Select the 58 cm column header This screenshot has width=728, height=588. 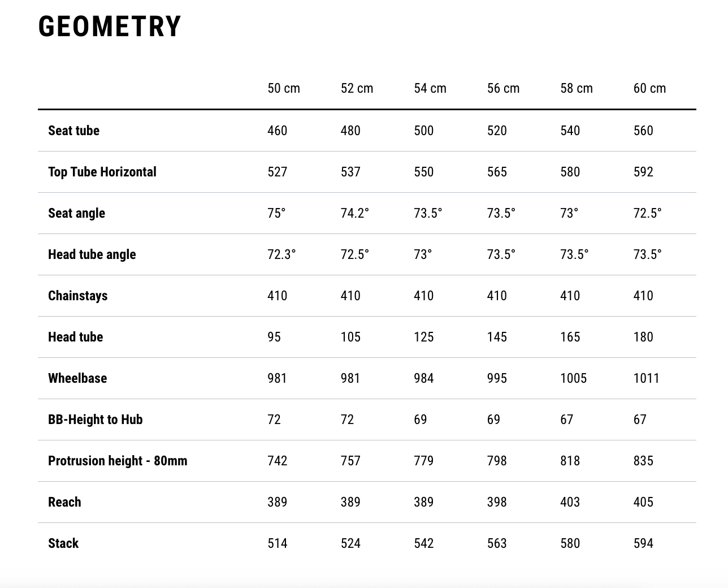[577, 88]
